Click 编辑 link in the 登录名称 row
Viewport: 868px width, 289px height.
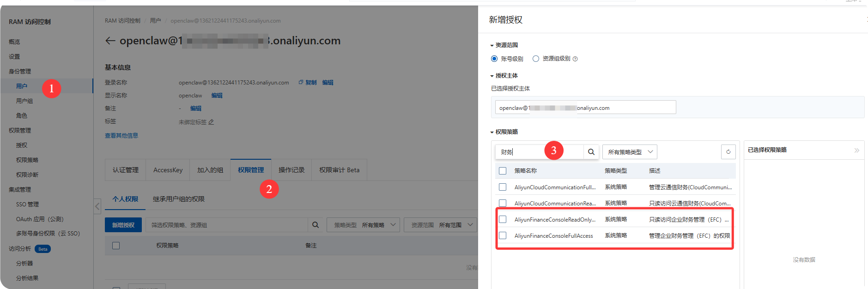point(328,83)
